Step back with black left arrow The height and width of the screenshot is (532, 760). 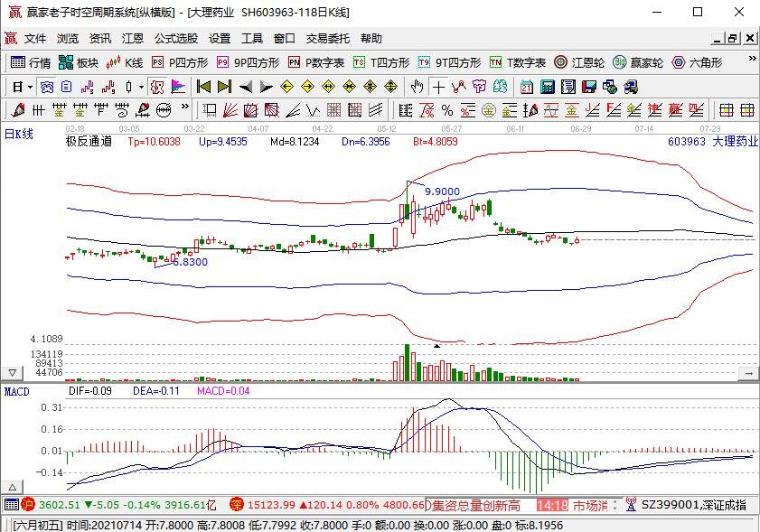[245, 88]
